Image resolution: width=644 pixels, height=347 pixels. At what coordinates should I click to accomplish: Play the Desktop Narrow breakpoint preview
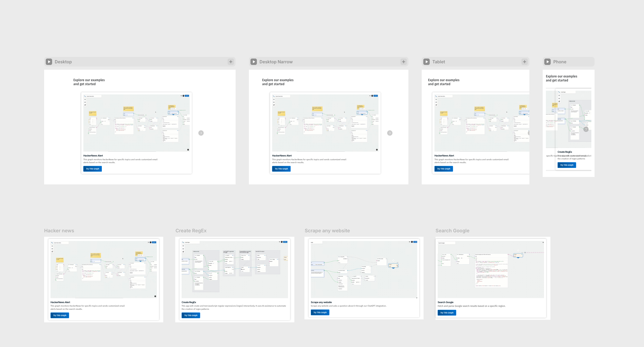(254, 62)
